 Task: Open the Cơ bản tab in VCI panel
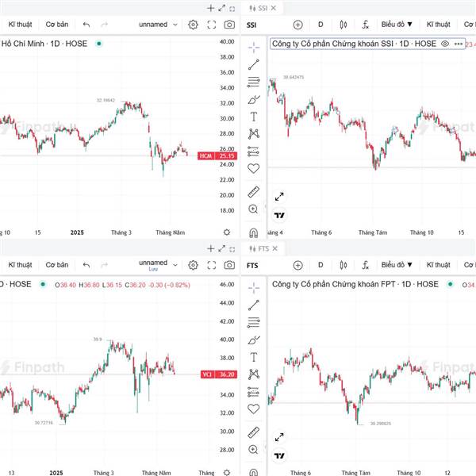(57, 265)
